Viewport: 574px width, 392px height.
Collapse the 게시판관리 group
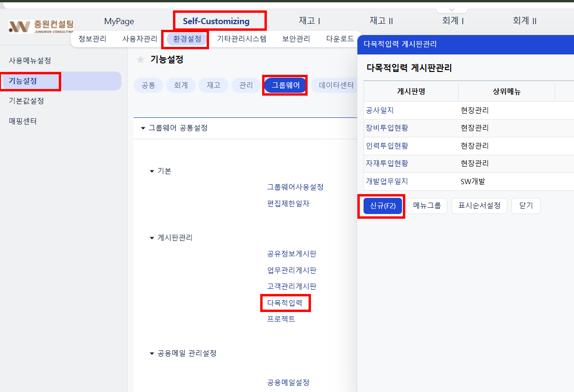[152, 238]
